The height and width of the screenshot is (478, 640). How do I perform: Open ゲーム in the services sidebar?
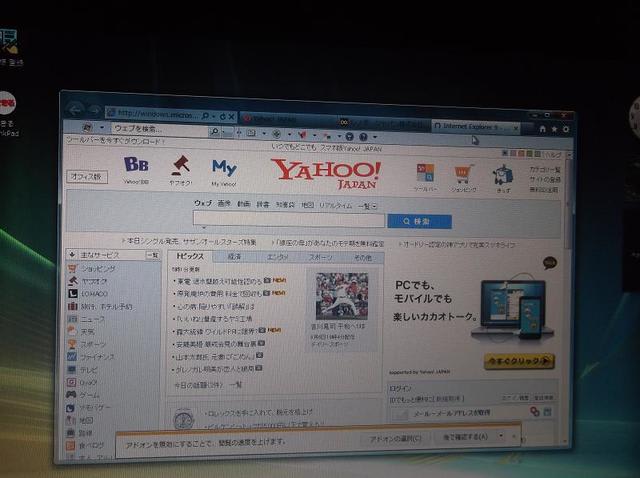pos(90,395)
